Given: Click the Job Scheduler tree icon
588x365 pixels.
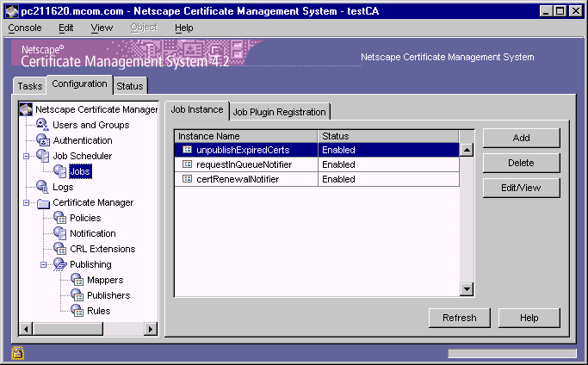Looking at the screenshot, I should click(43, 156).
